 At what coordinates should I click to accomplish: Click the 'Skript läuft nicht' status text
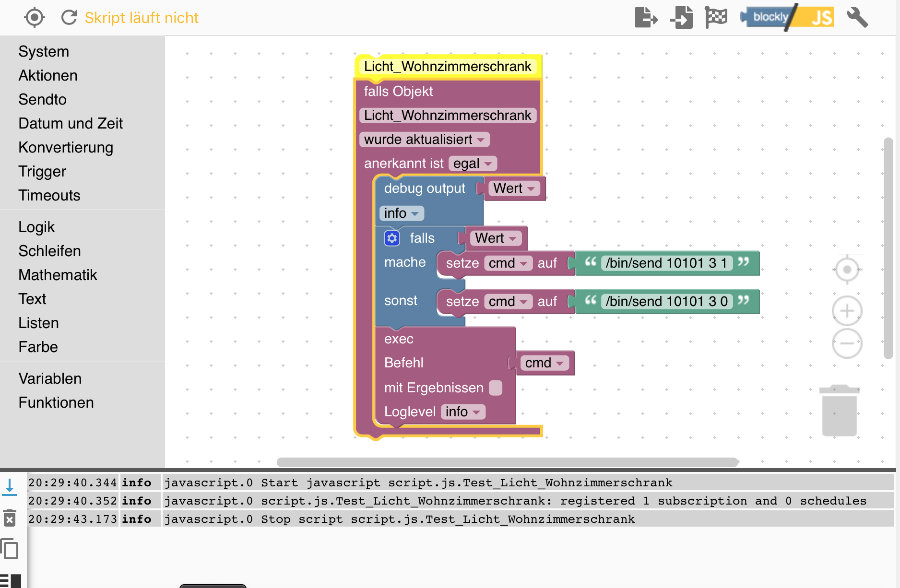click(142, 18)
